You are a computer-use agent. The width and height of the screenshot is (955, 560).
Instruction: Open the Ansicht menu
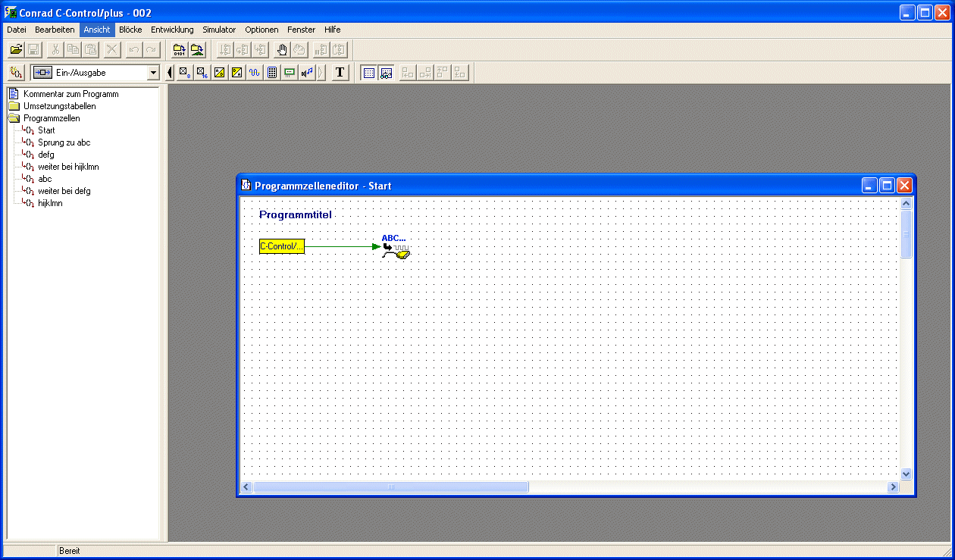pyautogui.click(x=97, y=30)
